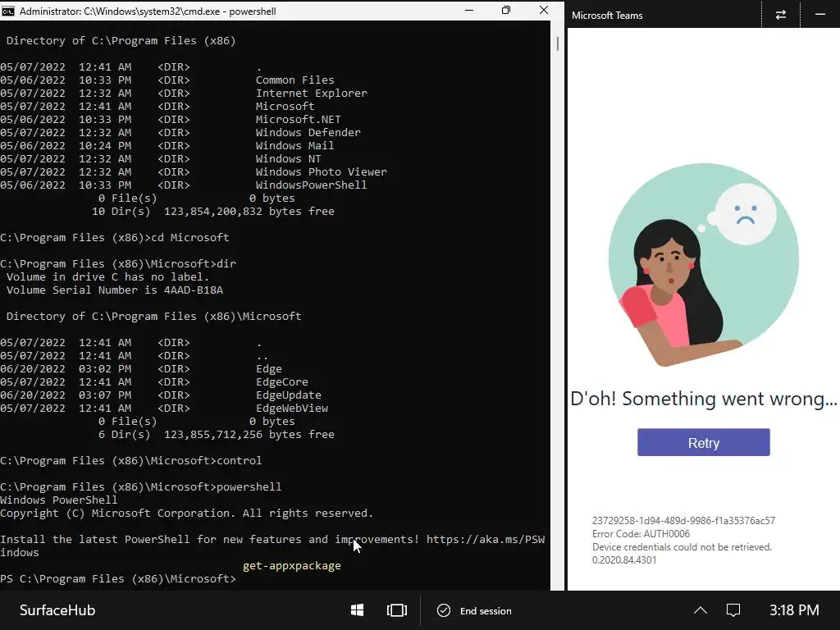The image size is (840, 630).
Task: Click the EdgeWebView directory entry
Action: 292,409
